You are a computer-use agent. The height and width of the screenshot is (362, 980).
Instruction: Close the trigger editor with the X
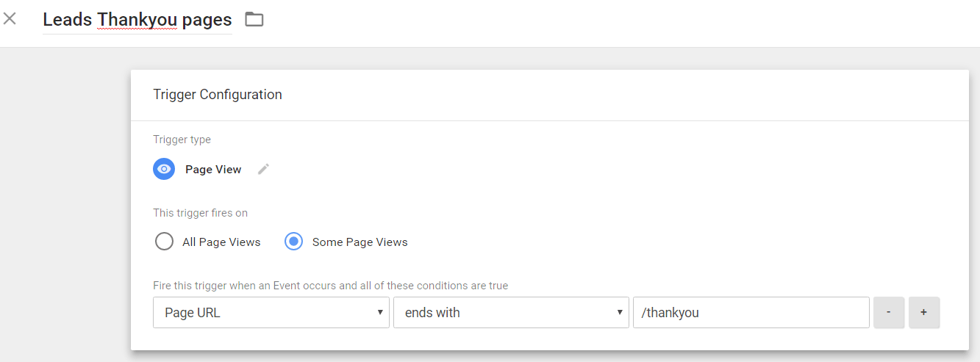pyautogui.click(x=10, y=19)
